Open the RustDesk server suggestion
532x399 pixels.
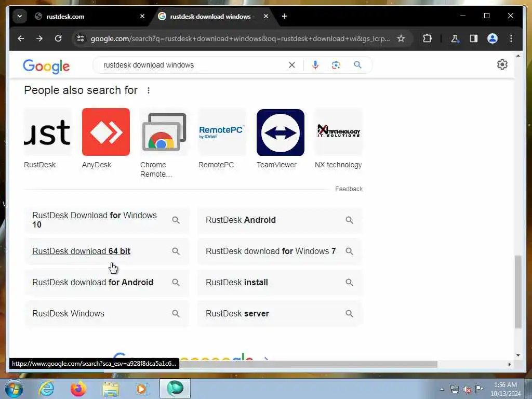pyautogui.click(x=280, y=314)
